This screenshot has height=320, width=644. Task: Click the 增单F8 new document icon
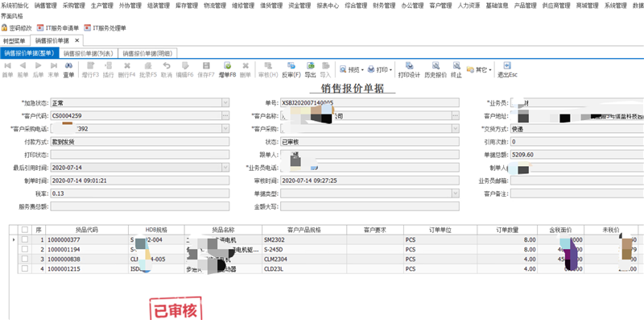227,66
